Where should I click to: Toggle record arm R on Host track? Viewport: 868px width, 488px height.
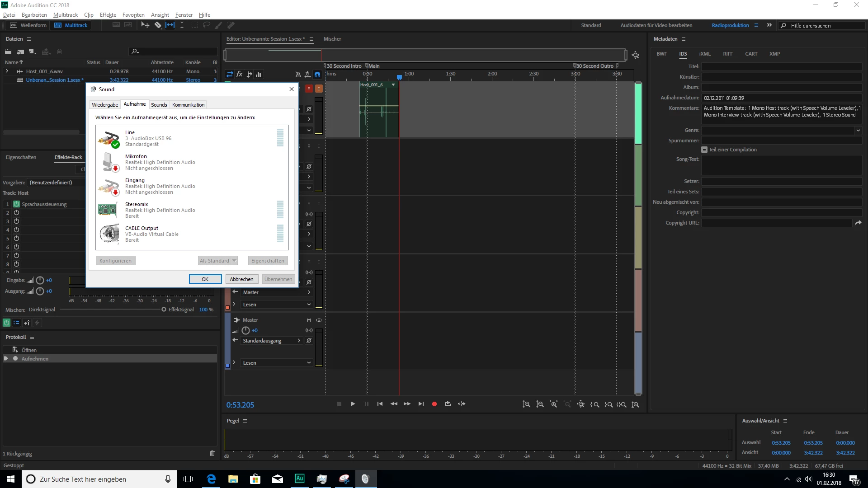click(309, 89)
